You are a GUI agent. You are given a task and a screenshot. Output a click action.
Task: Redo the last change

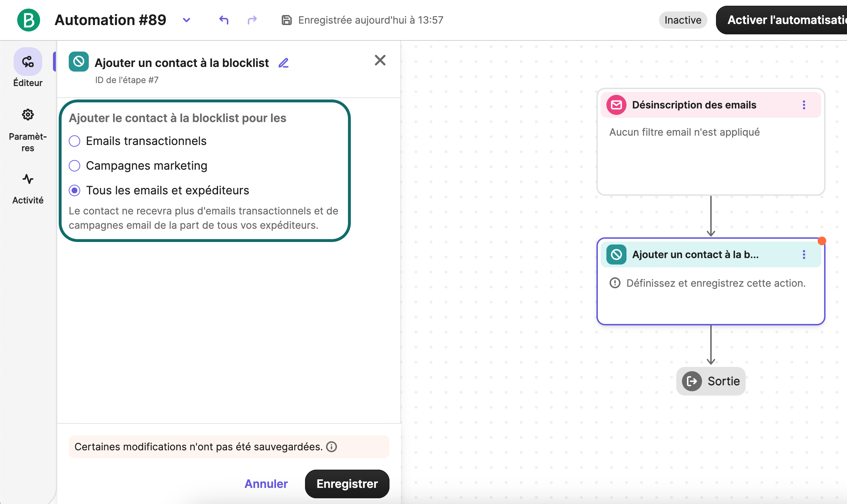(252, 20)
